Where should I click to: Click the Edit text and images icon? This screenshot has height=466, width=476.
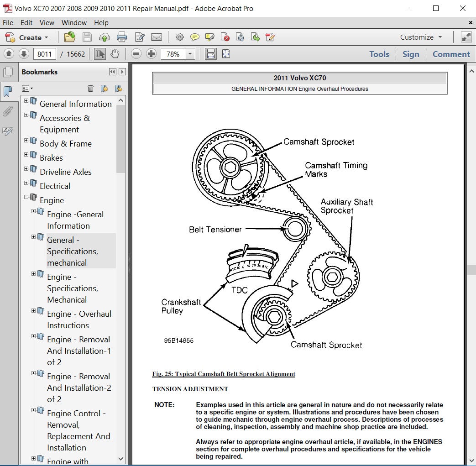(139, 37)
